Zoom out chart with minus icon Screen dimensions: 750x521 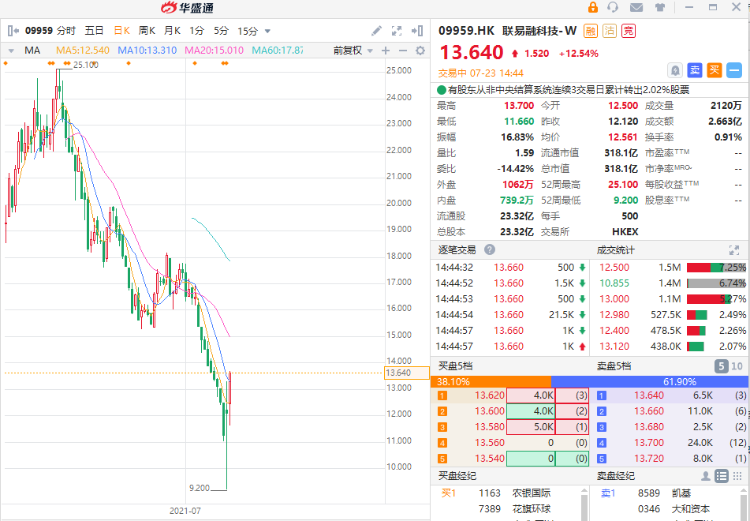click(x=403, y=50)
